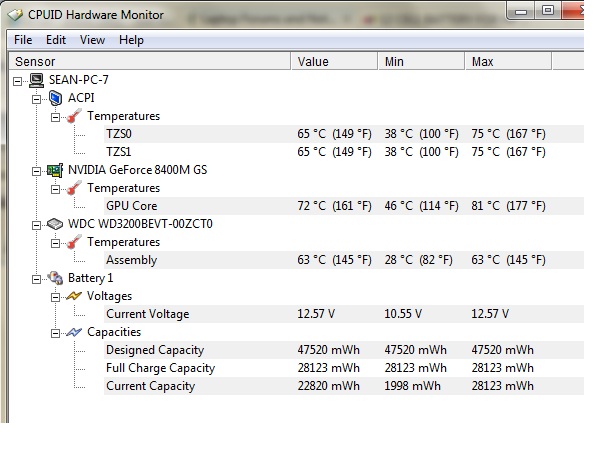Click the ACPI shield icon
Screen dimensions: 600x450
[x=55, y=98]
